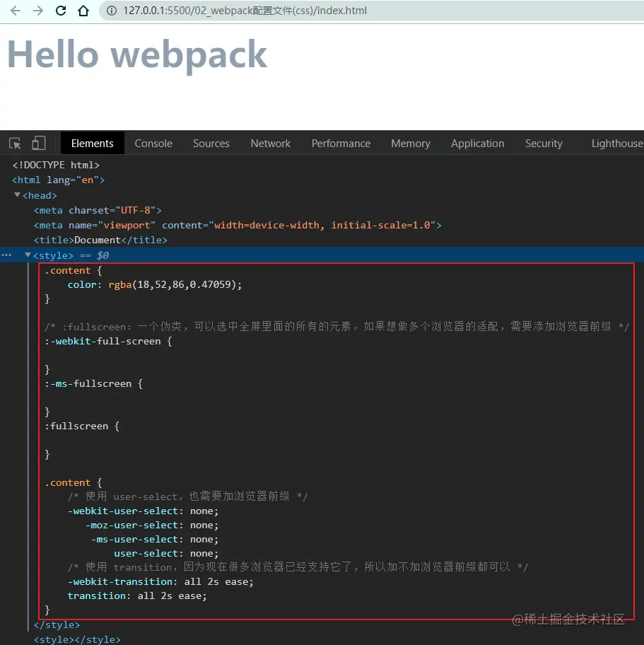Click the -webkit-user-select: none line
The image size is (644, 645).
click(x=143, y=511)
